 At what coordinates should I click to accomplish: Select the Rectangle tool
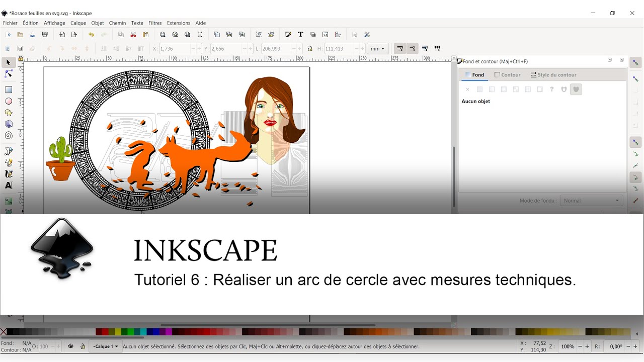click(9, 90)
